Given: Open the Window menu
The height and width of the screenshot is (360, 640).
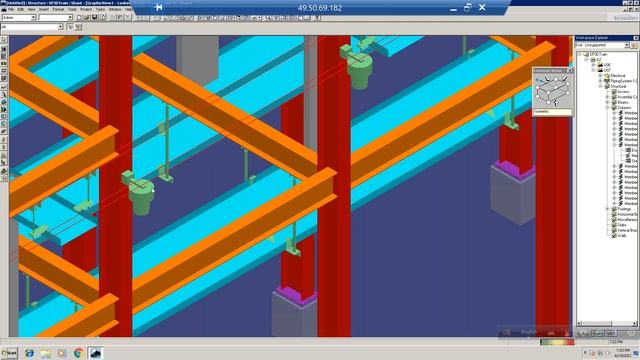Looking at the screenshot, I should [x=115, y=9].
